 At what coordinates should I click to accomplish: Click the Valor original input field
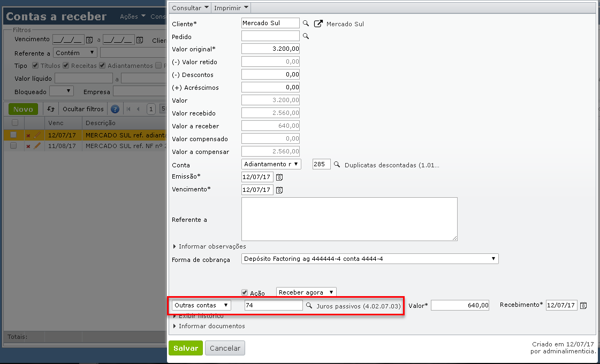tap(270, 49)
